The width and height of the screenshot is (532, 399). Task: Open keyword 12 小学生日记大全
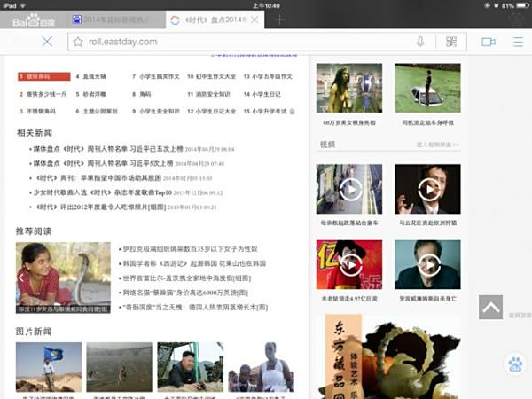pyautogui.click(x=211, y=112)
